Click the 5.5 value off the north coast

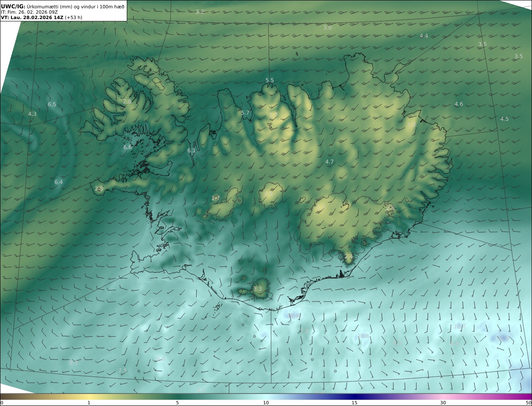point(270,80)
